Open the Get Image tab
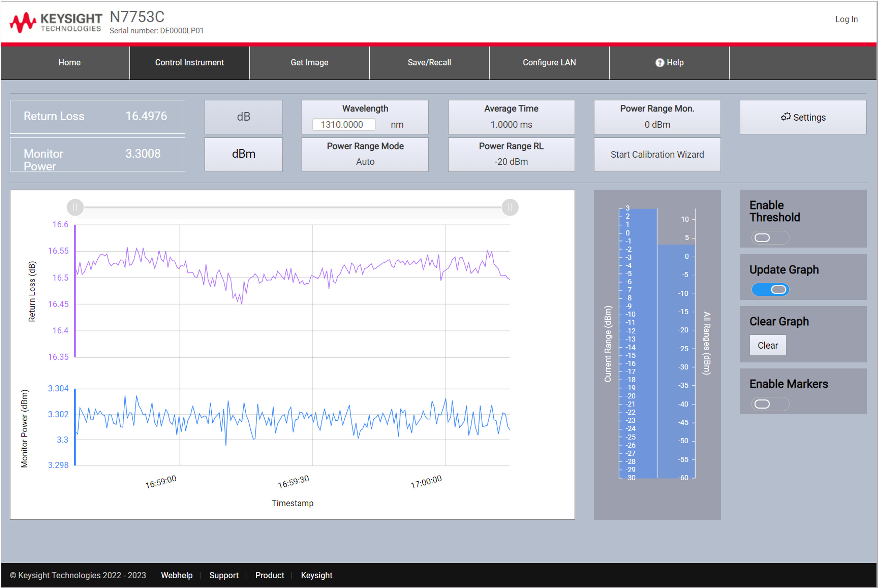Screen dimensions: 878x588 310,63
